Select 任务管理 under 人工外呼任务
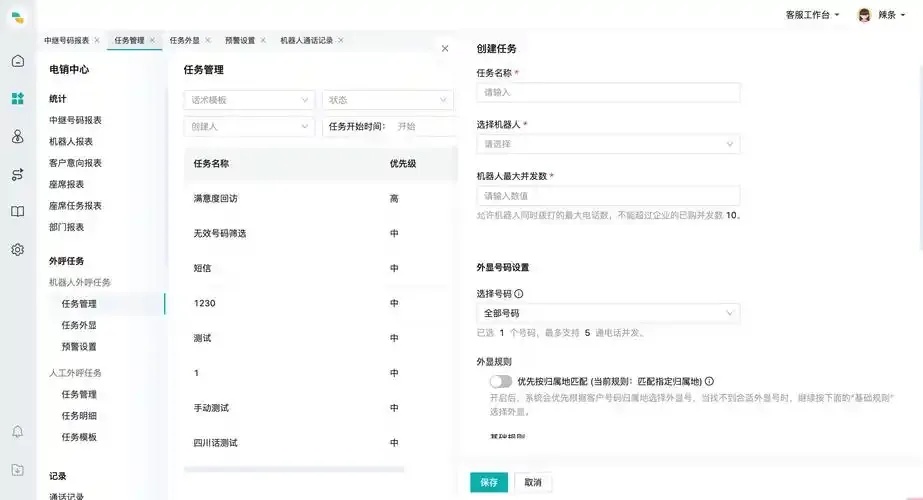The height and width of the screenshot is (500, 923). (79, 394)
